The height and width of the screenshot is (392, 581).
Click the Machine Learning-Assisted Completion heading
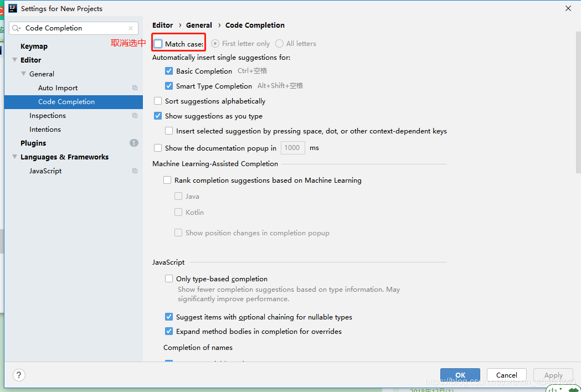click(215, 164)
